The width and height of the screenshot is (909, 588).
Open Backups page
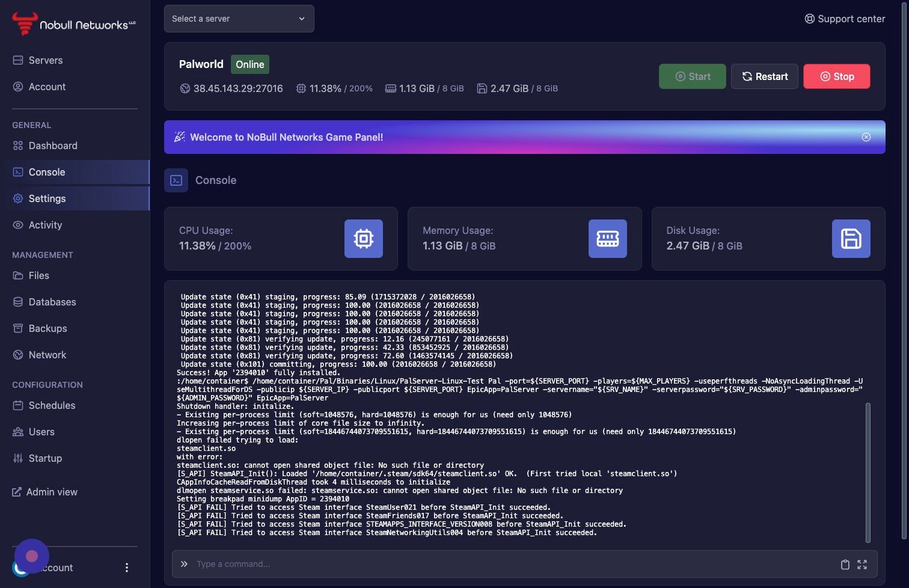pyautogui.click(x=75, y=328)
